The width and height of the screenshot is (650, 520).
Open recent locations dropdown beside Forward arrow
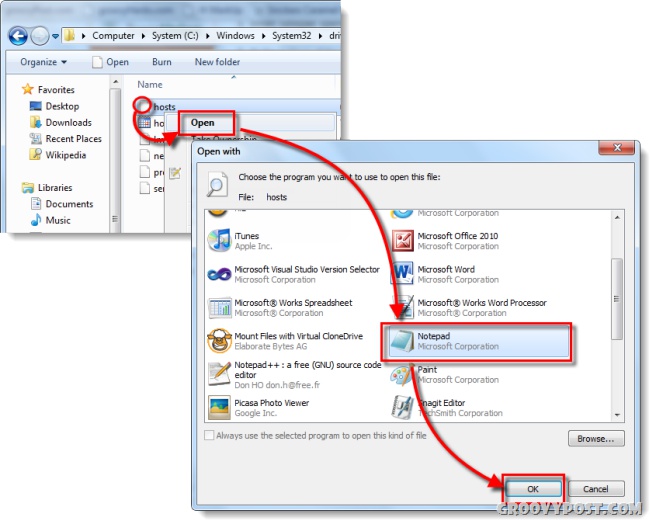click(x=55, y=36)
